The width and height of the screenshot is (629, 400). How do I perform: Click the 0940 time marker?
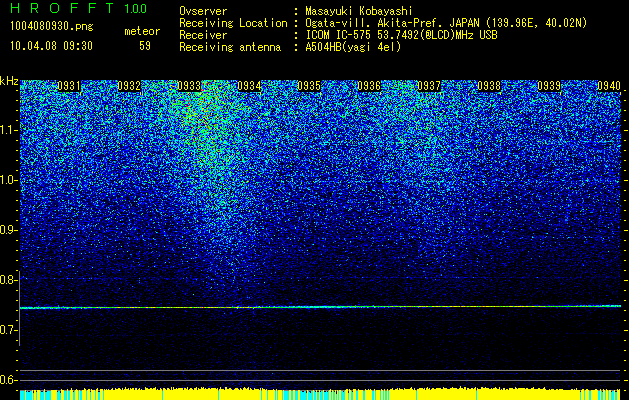click(609, 86)
